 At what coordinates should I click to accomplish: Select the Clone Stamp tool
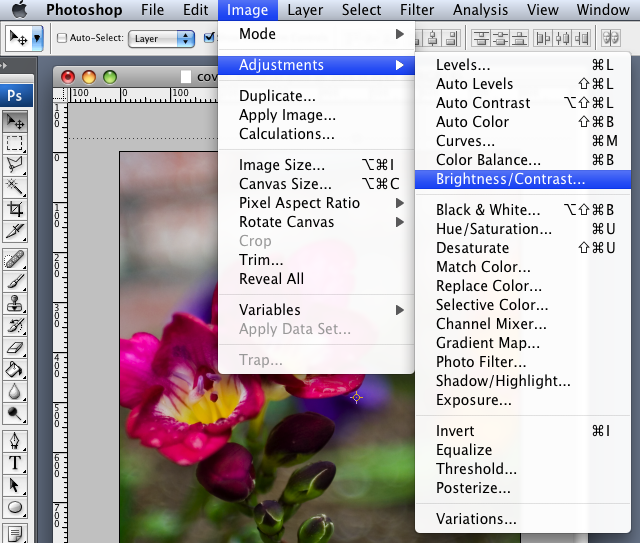[15, 304]
